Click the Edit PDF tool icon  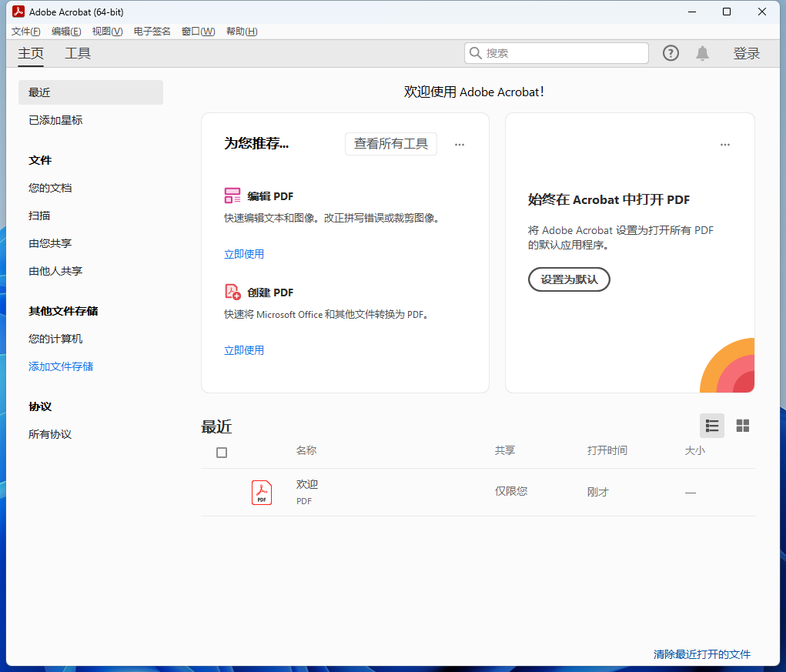point(232,196)
